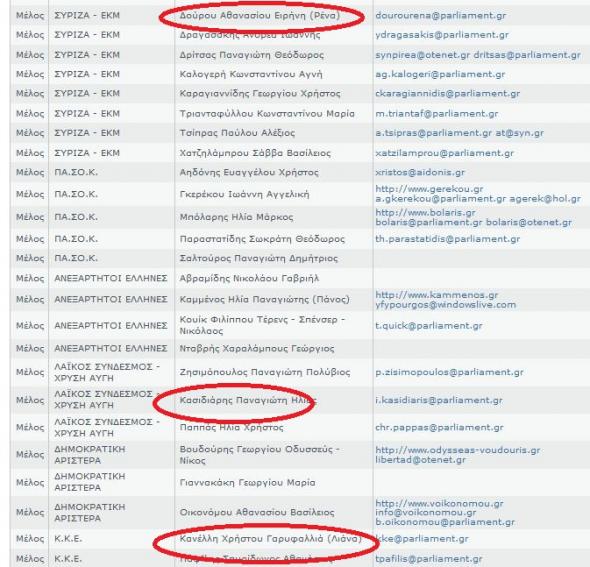Click th.parastatidis@parliament.gr email
This screenshot has height=567, width=590.
tap(447, 239)
